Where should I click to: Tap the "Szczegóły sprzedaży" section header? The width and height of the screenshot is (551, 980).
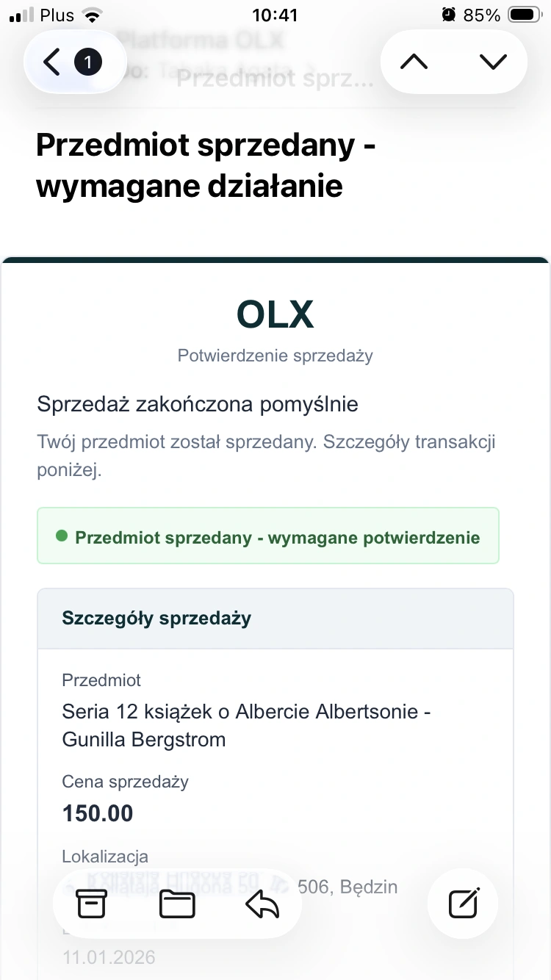click(x=156, y=618)
